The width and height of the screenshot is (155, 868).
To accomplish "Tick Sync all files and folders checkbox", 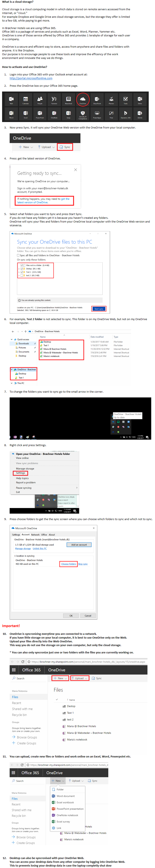I will 18,256.
